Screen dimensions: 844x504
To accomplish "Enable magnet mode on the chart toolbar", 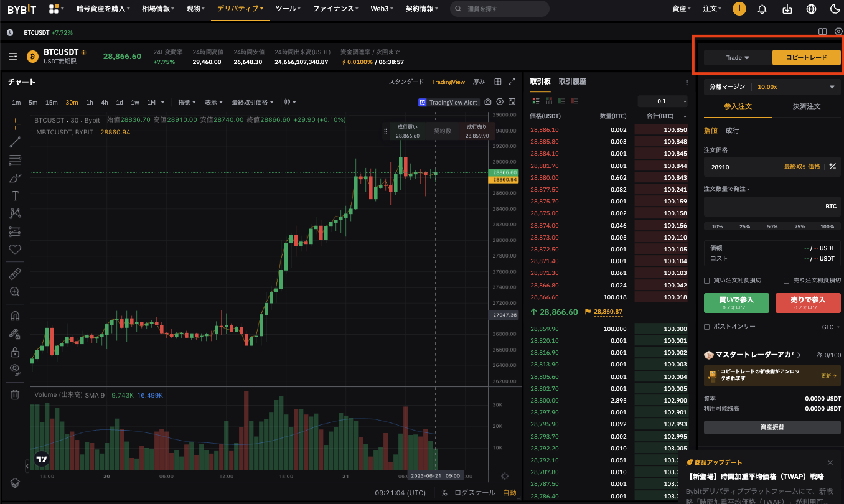I will tap(16, 315).
